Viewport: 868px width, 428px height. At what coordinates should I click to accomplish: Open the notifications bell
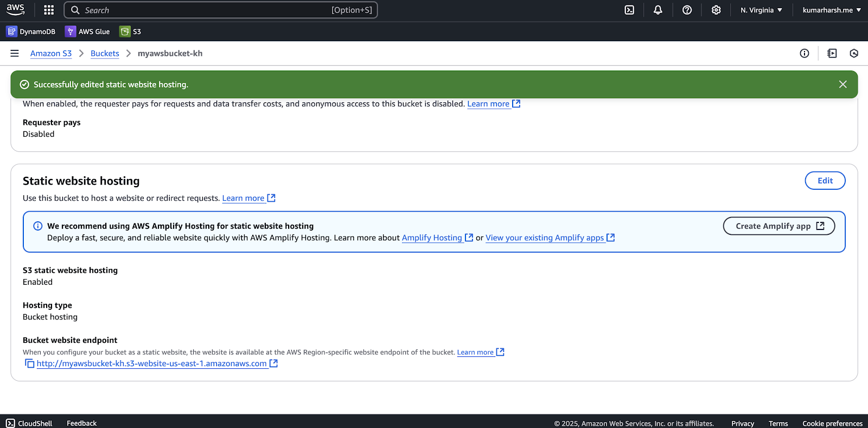click(658, 10)
